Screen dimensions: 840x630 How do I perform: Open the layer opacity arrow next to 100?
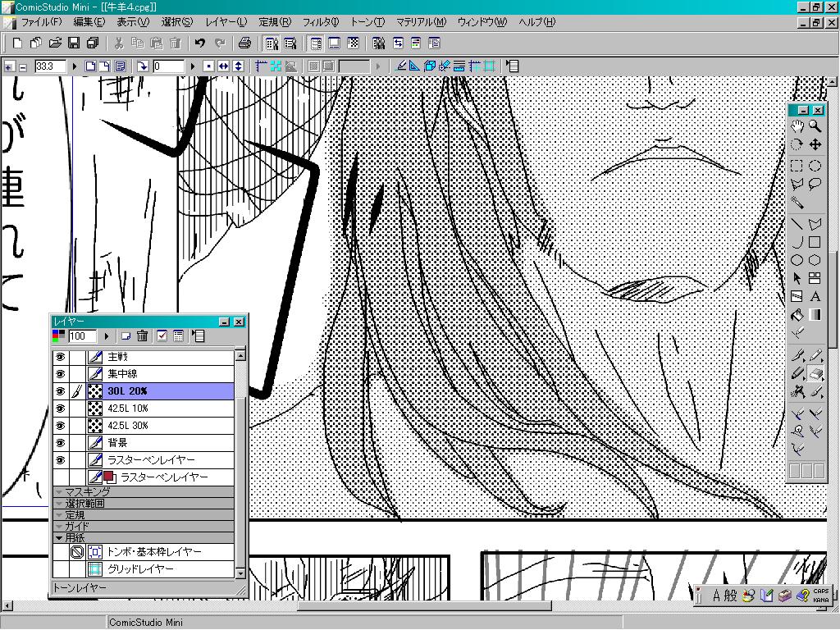(107, 336)
